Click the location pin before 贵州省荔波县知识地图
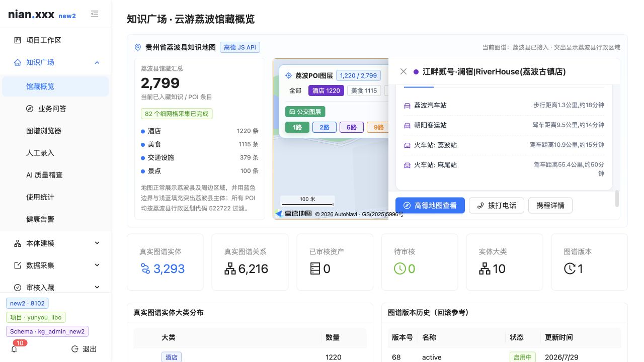644x362 pixels. click(x=138, y=47)
